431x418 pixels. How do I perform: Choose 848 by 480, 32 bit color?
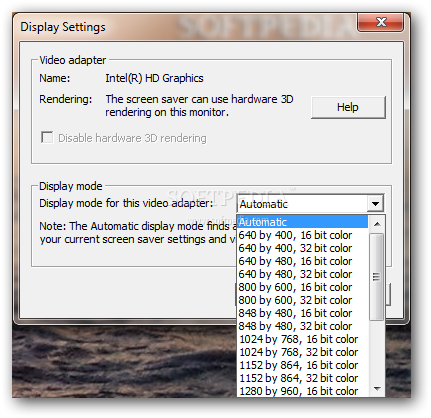[x=303, y=326]
